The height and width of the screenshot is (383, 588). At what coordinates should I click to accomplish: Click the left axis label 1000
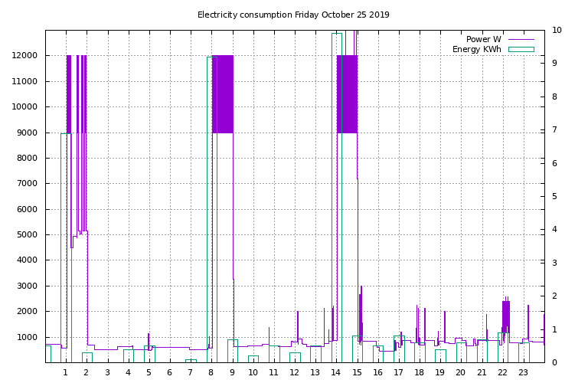click(27, 337)
